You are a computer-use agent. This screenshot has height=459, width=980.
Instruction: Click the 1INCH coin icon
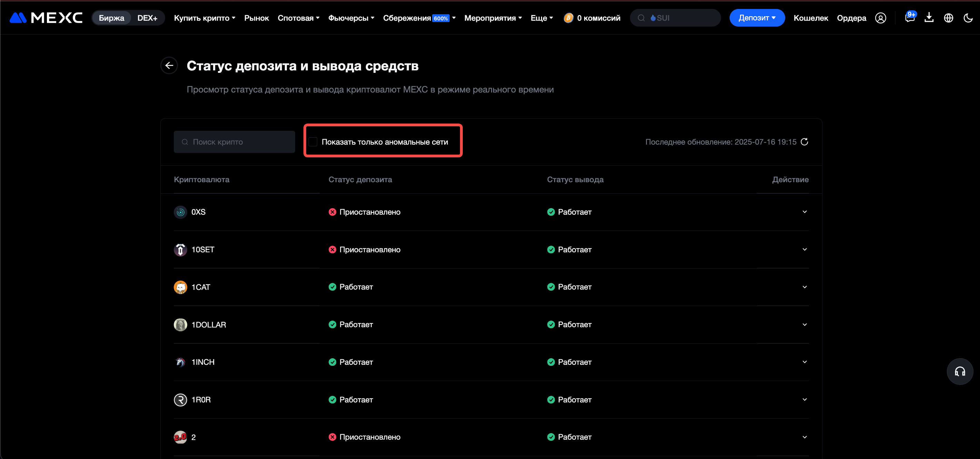[x=180, y=362]
